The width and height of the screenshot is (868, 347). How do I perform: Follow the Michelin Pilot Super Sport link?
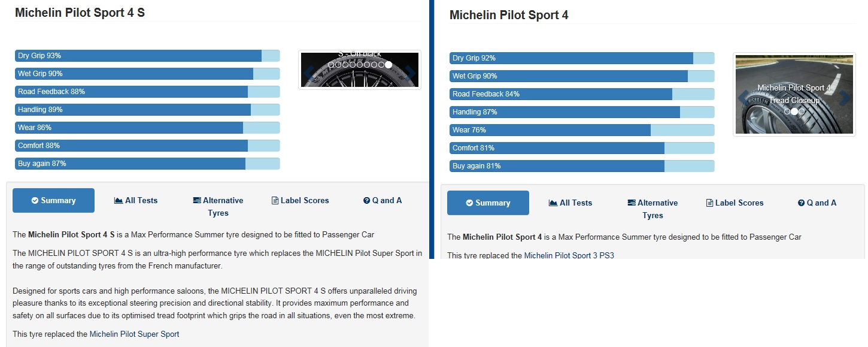134,334
